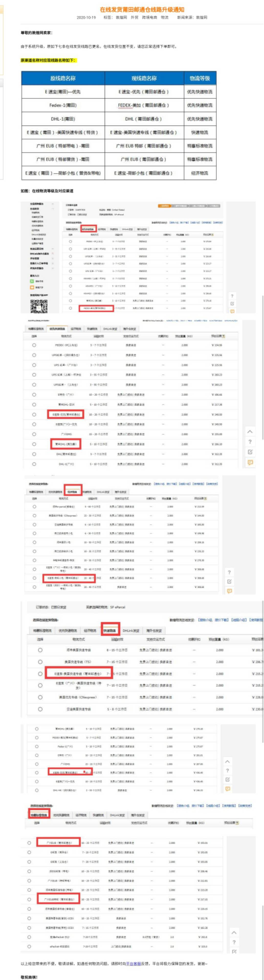Click table cell Fedex-1(莆田)
Viewport: 264px width, 980px height.
[x=63, y=105]
